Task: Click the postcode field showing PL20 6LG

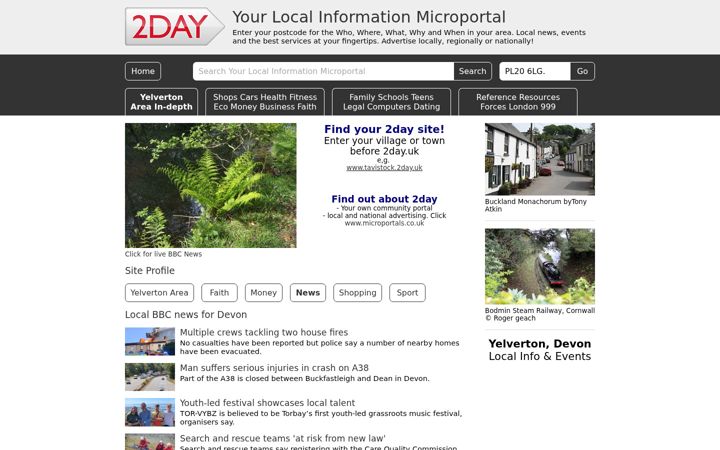Action: 535,71
